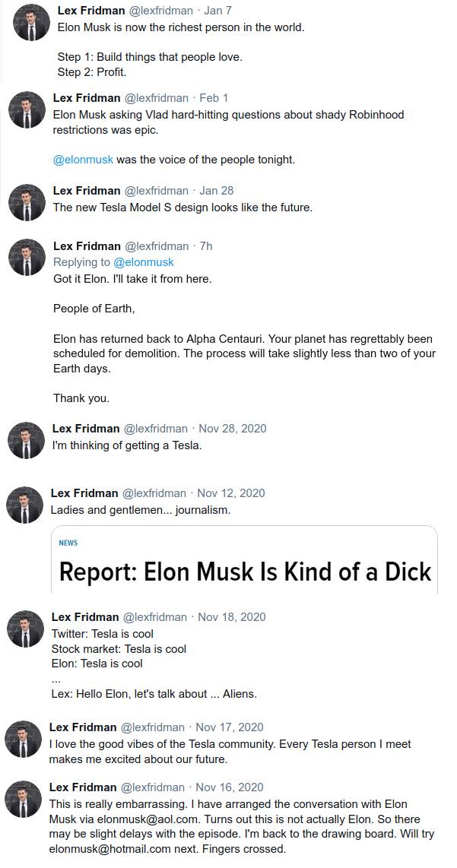Open the @lexfridman handle on the Nov 28 tweet
457x868 pixels.
tap(154, 429)
